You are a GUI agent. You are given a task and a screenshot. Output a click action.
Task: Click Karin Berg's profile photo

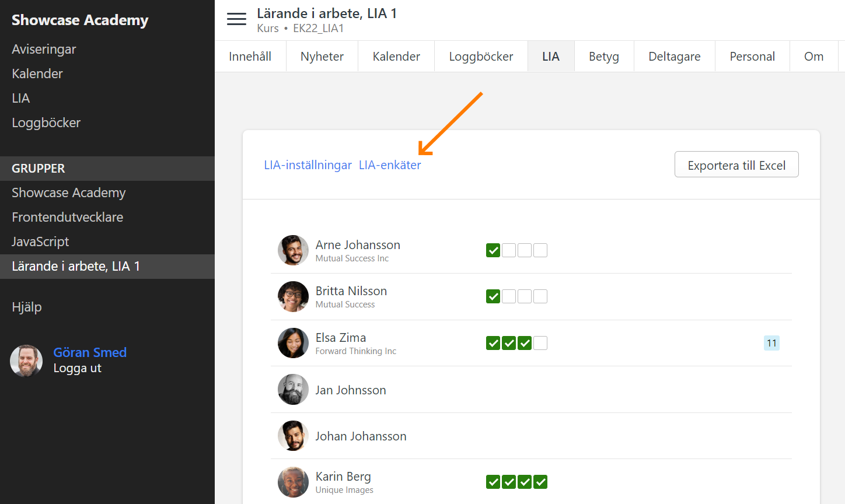(x=293, y=482)
